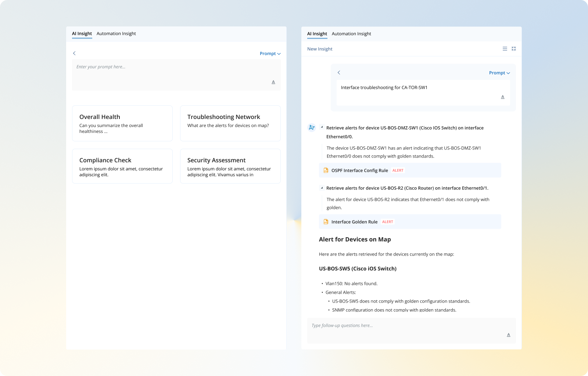The image size is (588, 376).
Task: Choose the Security Assessment suggestion card
Action: click(x=230, y=166)
